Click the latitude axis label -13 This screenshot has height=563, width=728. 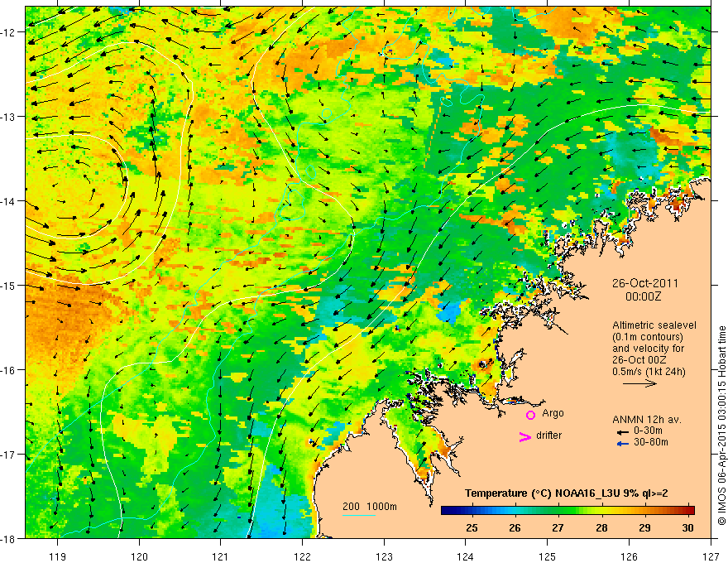click(x=8, y=117)
